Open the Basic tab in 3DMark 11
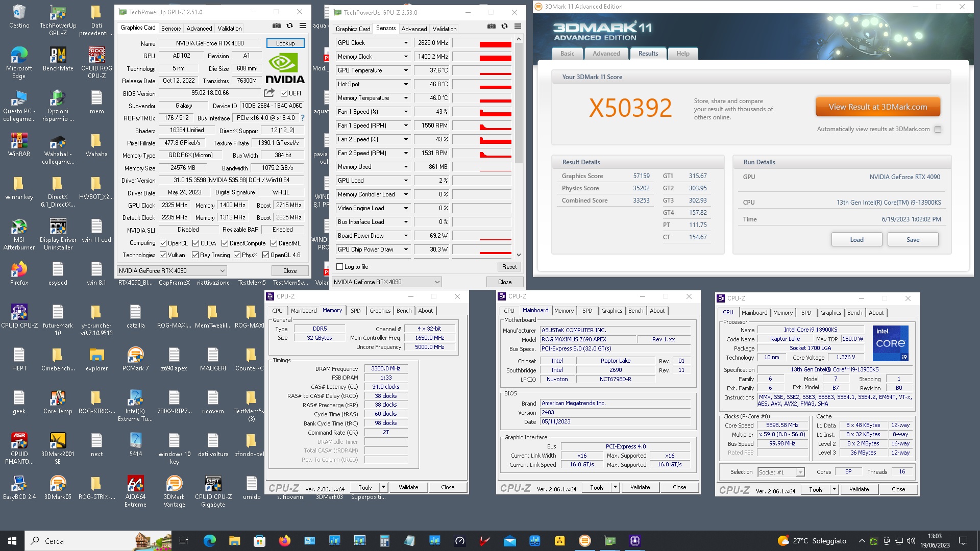 tap(567, 54)
